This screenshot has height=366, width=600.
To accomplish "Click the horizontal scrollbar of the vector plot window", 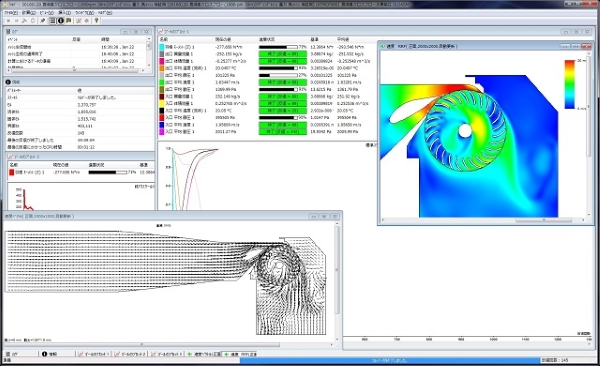I will (x=168, y=345).
